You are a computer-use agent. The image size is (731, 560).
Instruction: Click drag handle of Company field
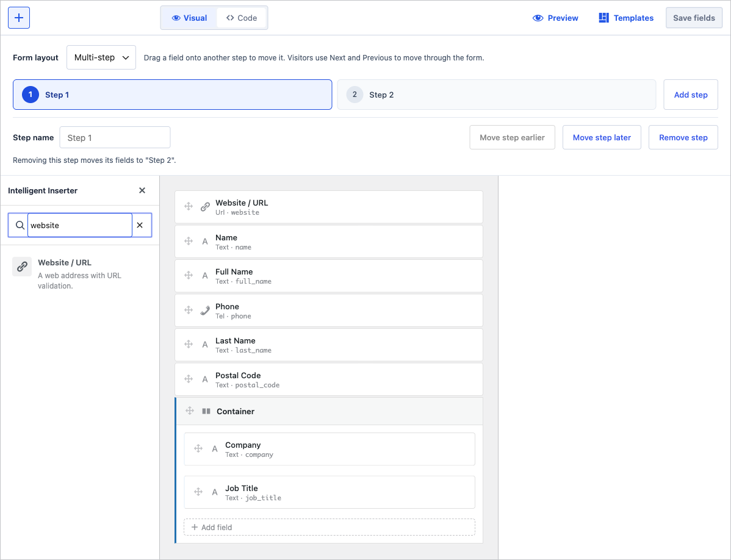[198, 448]
